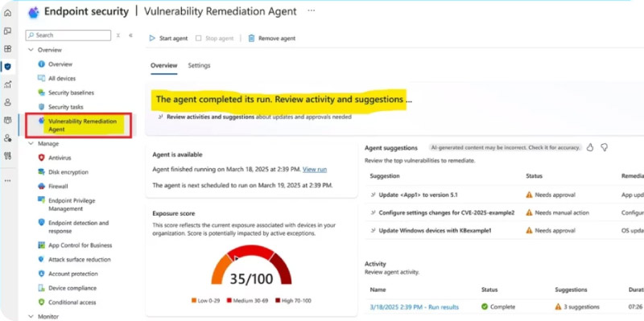Open the View run link
The image size is (644, 321).
pos(315,169)
